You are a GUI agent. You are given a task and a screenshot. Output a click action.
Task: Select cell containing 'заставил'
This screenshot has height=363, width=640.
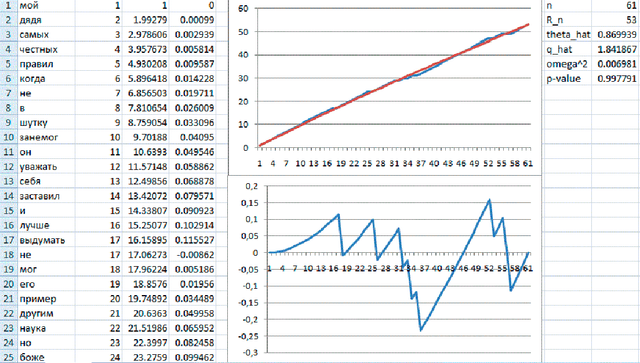[46, 196]
